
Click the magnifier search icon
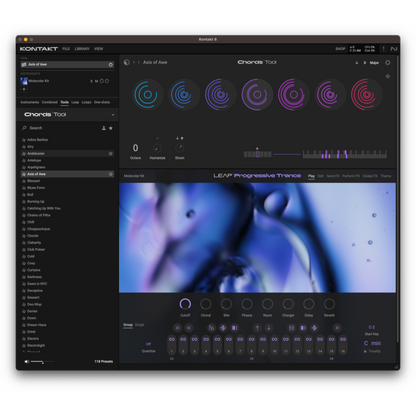click(24, 128)
